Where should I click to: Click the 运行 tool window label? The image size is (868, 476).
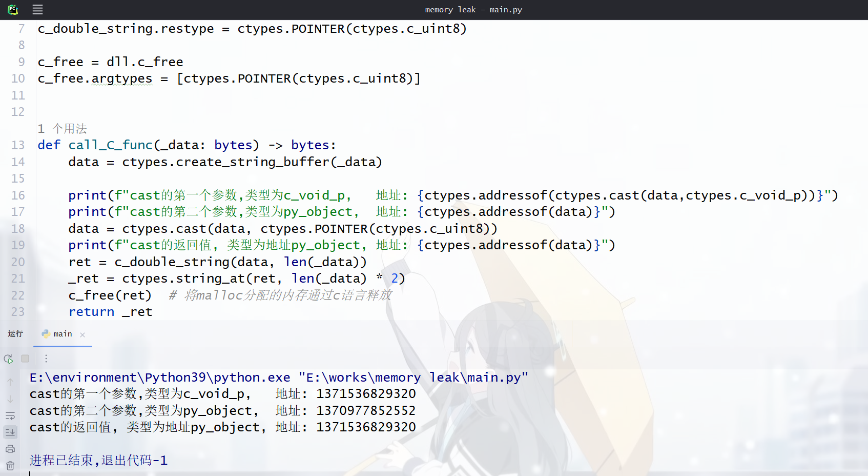tap(15, 334)
